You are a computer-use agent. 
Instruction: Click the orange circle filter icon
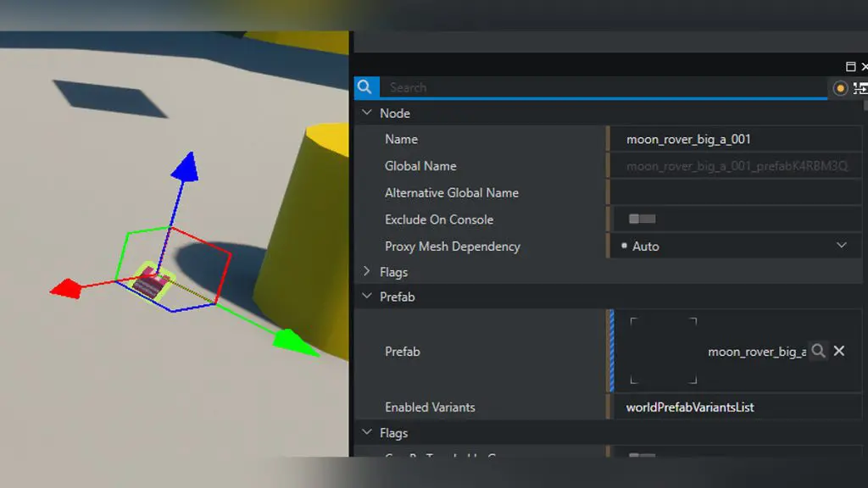(840, 88)
